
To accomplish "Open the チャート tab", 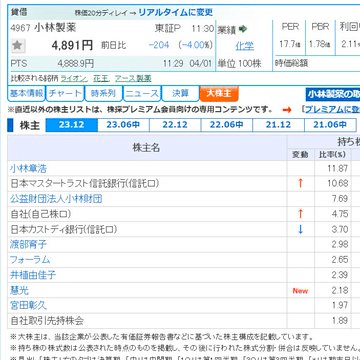I will tap(65, 93).
